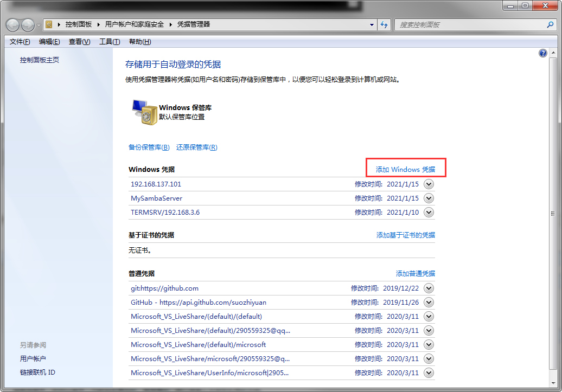Expand the MySambaServer credential entry
Screen dimensions: 562x392
[429, 198]
